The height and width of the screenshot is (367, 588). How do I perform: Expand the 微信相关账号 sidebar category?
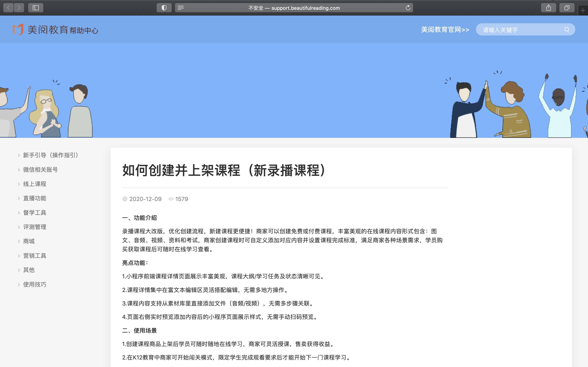point(40,170)
